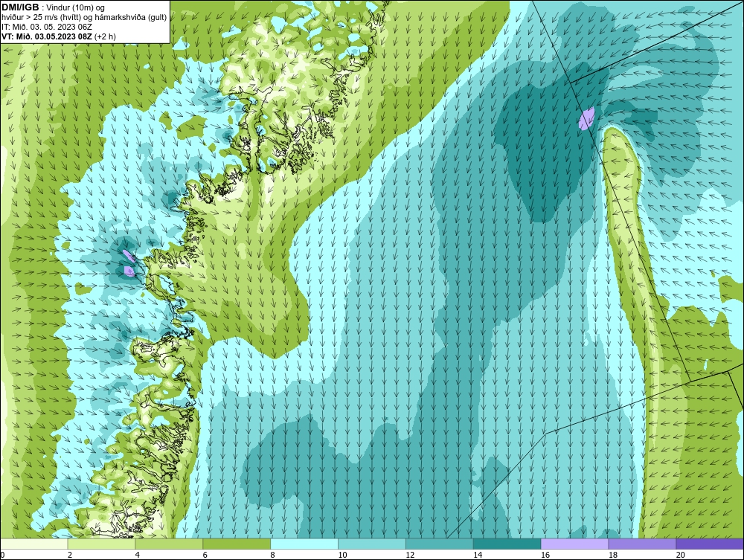Click the legend tick label '14'

(478, 555)
